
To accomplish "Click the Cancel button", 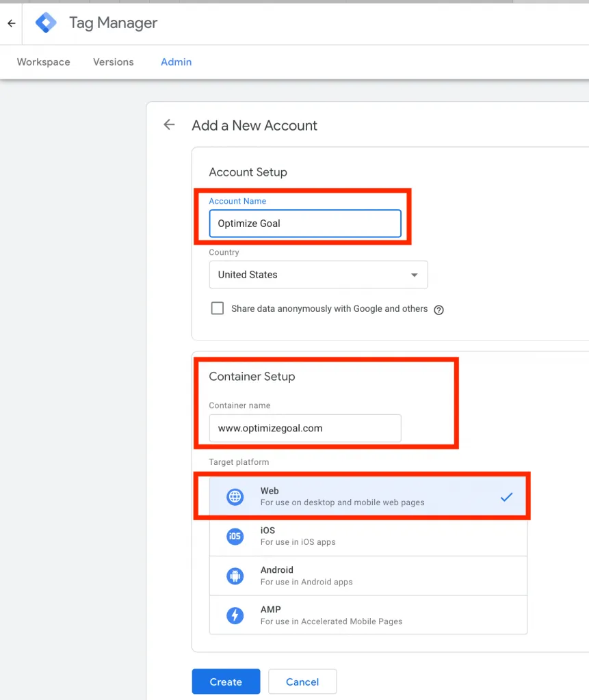I will coord(302,682).
